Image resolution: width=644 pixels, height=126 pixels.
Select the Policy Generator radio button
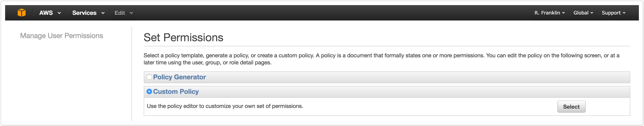tap(149, 77)
